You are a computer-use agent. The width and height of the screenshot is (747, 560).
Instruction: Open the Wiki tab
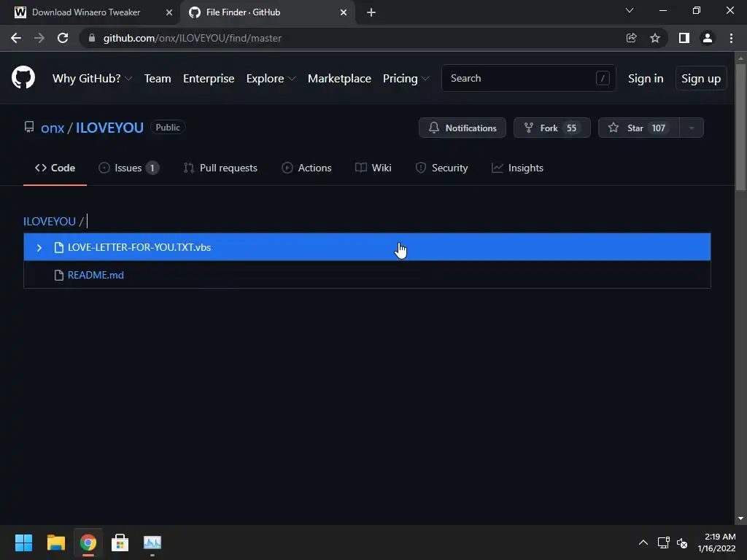pyautogui.click(x=373, y=168)
